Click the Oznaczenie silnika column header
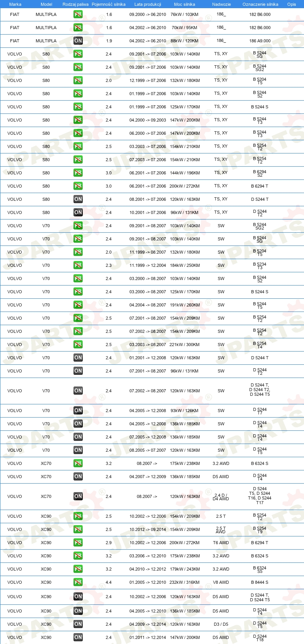The image size is (304, 644). pos(260,4)
